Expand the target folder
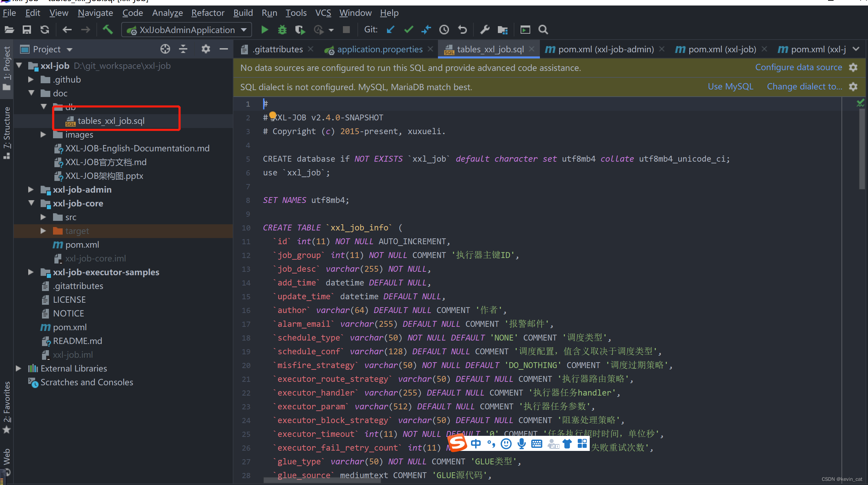868x485 pixels. click(43, 231)
